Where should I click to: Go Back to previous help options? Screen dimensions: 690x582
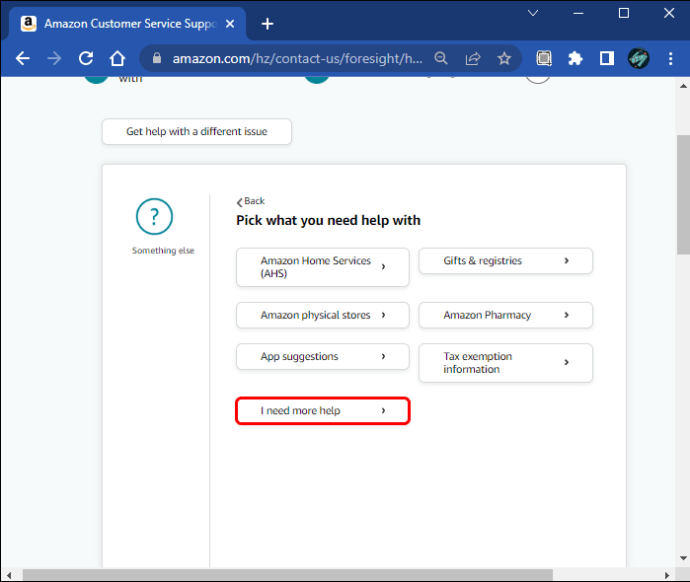pos(250,201)
